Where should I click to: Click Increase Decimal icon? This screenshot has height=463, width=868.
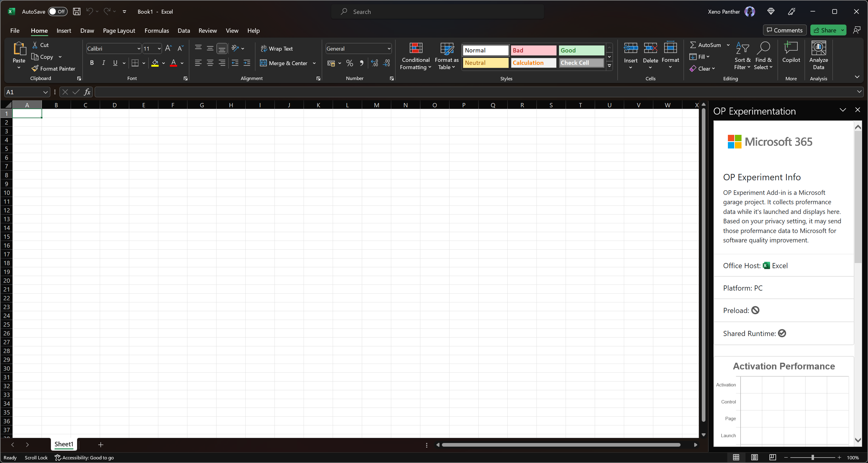(375, 63)
